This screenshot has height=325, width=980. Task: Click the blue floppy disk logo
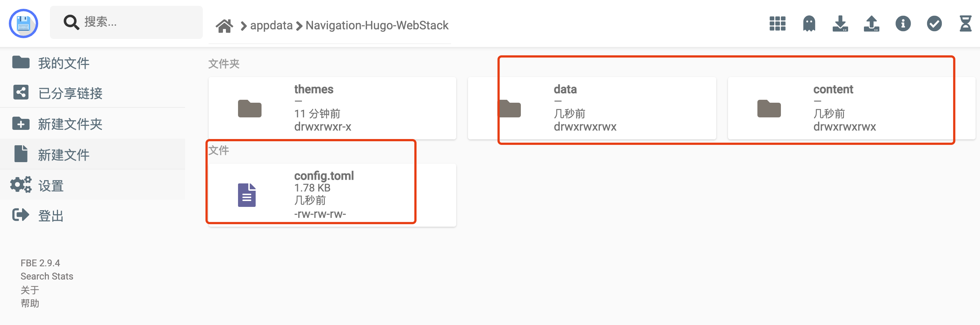tap(24, 23)
